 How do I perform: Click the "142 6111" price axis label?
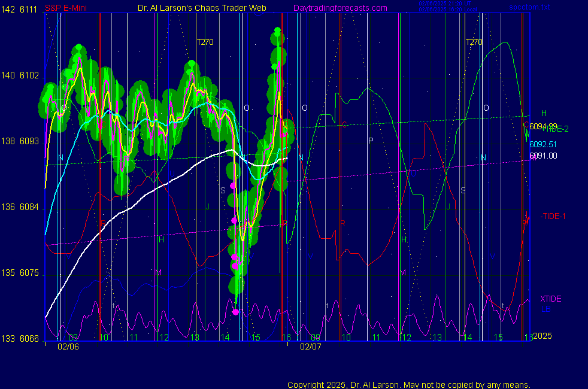[19, 10]
